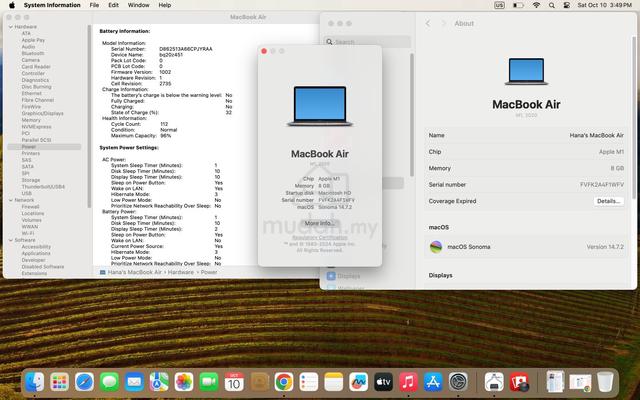This screenshot has width=640, height=400.
Task: Click System Information icon in the Dock
Action: [494, 382]
